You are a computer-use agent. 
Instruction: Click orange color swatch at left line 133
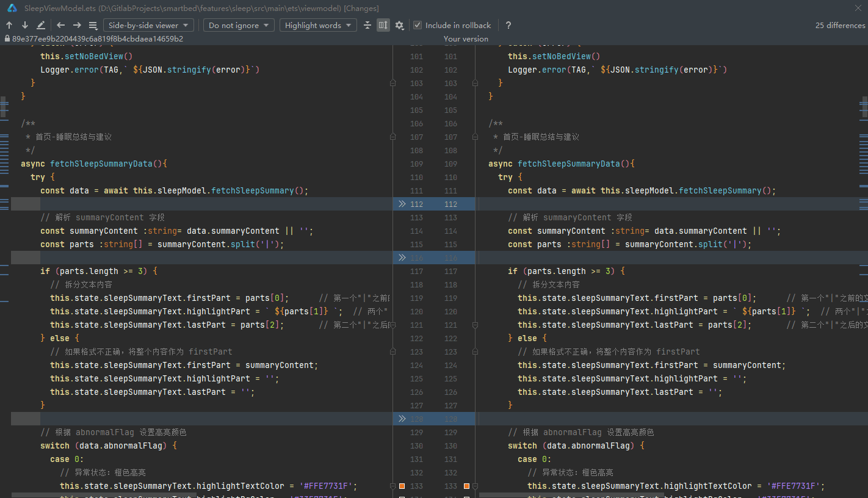pyautogui.click(x=402, y=486)
